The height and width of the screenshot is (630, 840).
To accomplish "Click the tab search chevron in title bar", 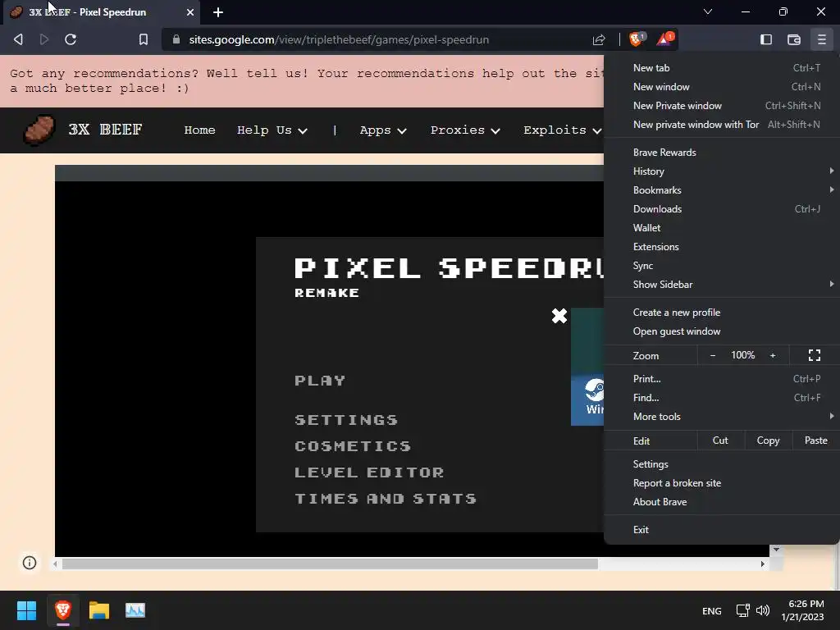I will click(708, 11).
